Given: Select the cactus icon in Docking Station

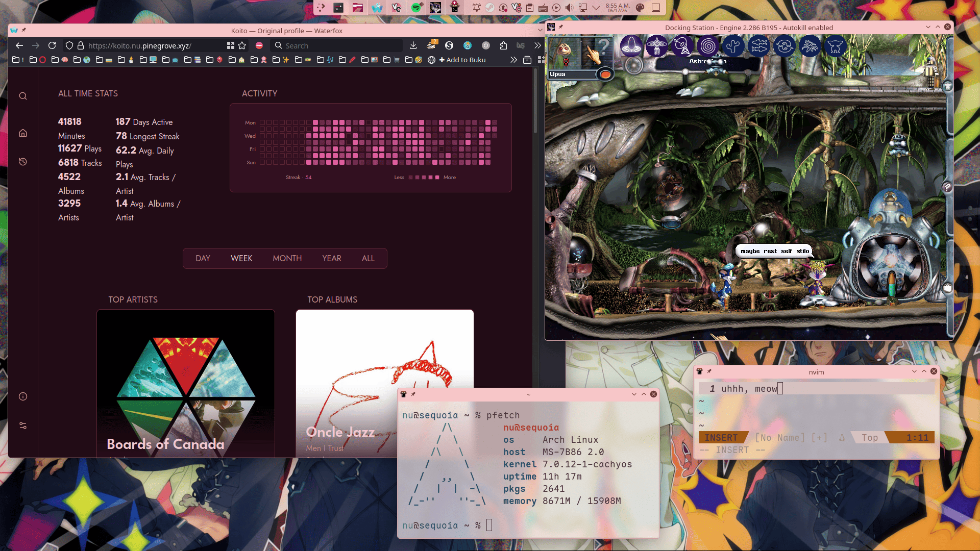Looking at the screenshot, I should coord(733,46).
